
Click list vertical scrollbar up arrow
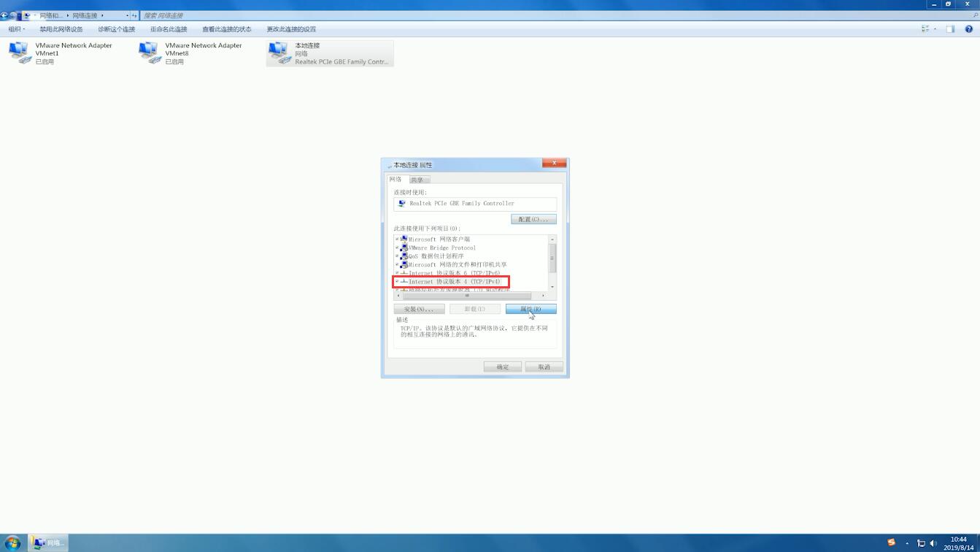tap(552, 239)
